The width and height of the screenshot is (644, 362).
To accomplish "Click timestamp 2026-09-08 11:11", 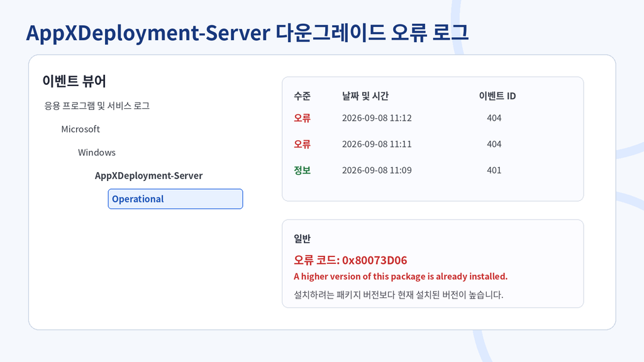I will (x=377, y=144).
